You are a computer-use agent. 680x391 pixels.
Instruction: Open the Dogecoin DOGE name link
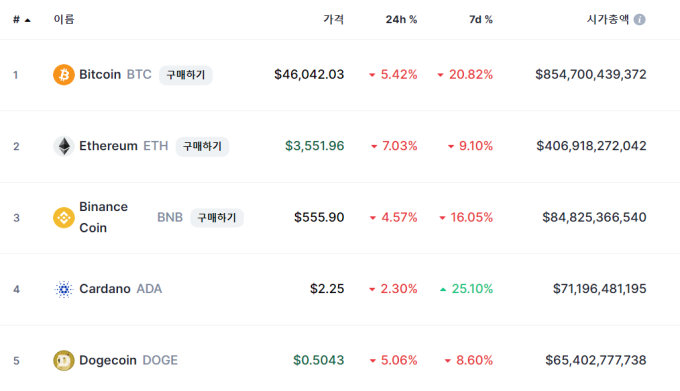click(x=128, y=360)
